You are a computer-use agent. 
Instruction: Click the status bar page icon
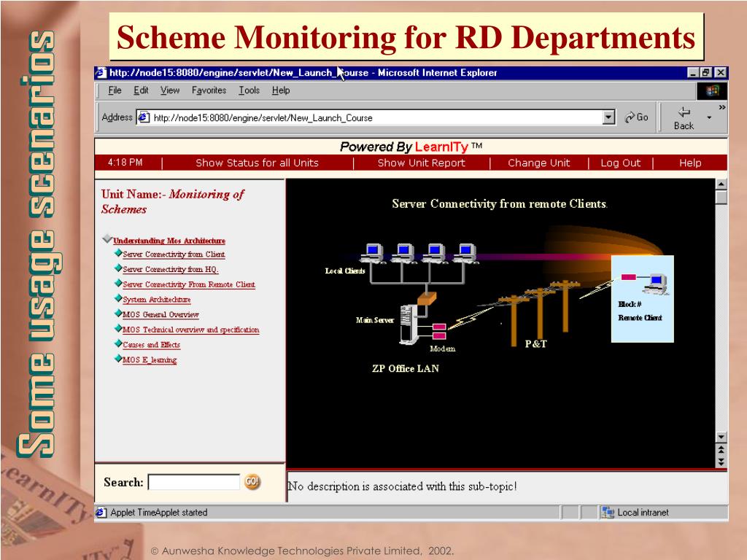101,513
